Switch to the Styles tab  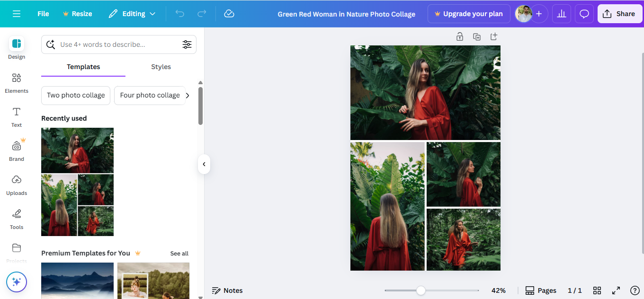pos(161,67)
